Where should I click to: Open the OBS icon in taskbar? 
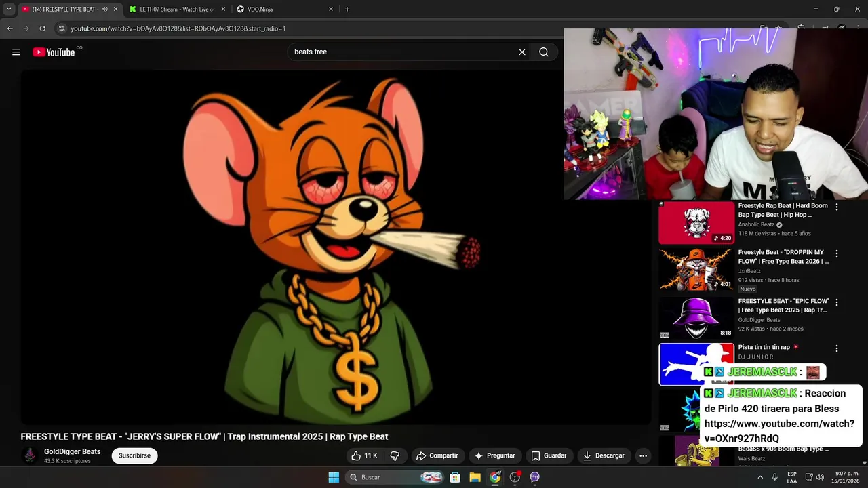[x=515, y=477]
